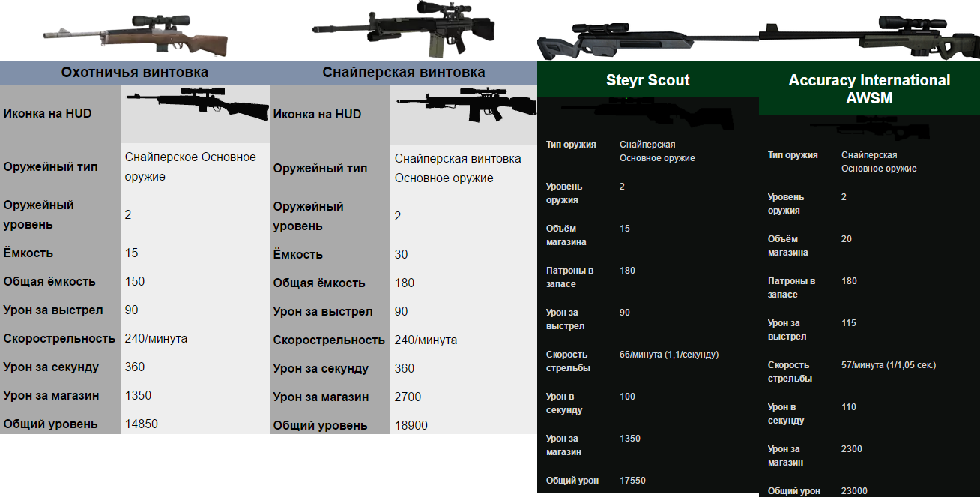Click Объём магазина value 20
This screenshot has width=980, height=497.
point(847,238)
